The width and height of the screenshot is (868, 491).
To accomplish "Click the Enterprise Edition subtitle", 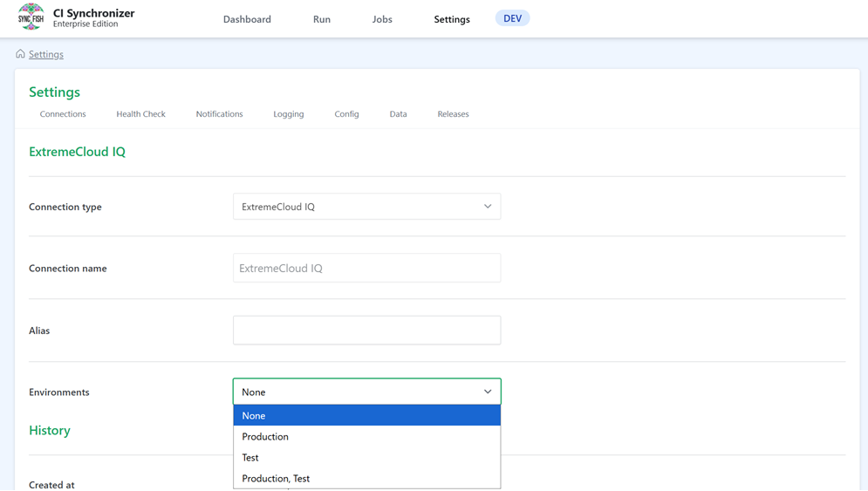I will click(x=85, y=24).
